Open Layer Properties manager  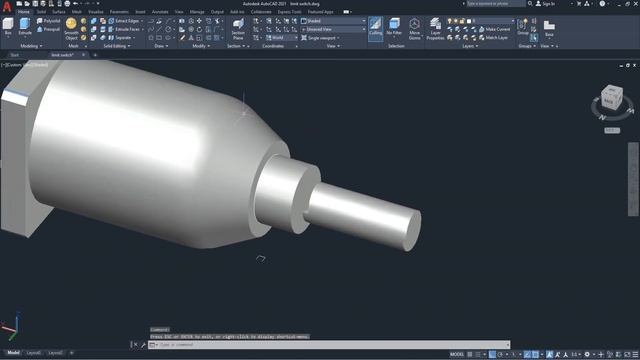[x=435, y=29]
